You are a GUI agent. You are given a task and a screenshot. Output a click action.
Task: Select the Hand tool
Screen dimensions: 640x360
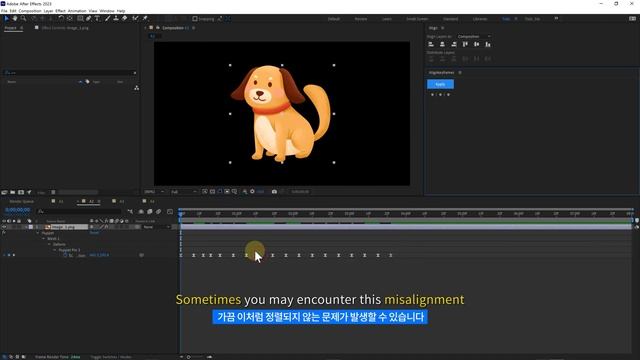15,18
